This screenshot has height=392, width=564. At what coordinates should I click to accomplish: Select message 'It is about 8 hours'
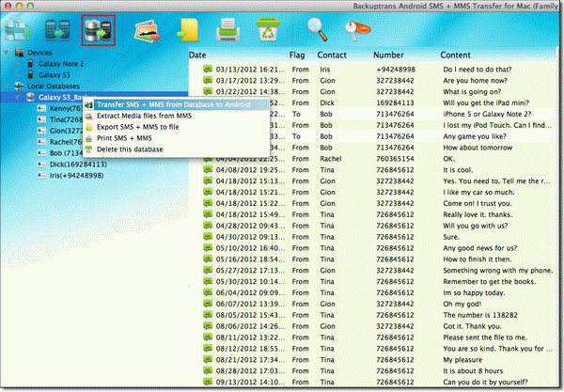(x=473, y=370)
